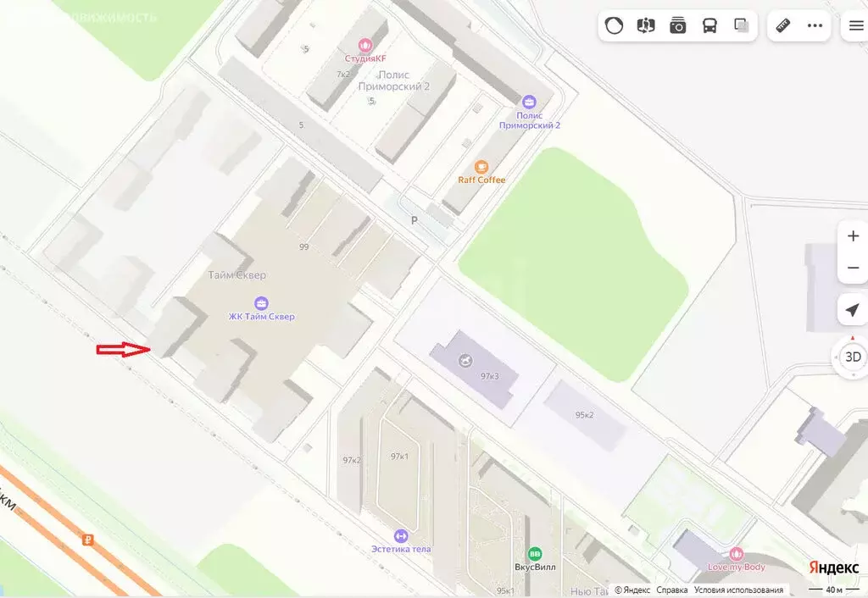868x598 pixels.
Task: Open Raff Coffee place marker
Action: [x=481, y=167]
